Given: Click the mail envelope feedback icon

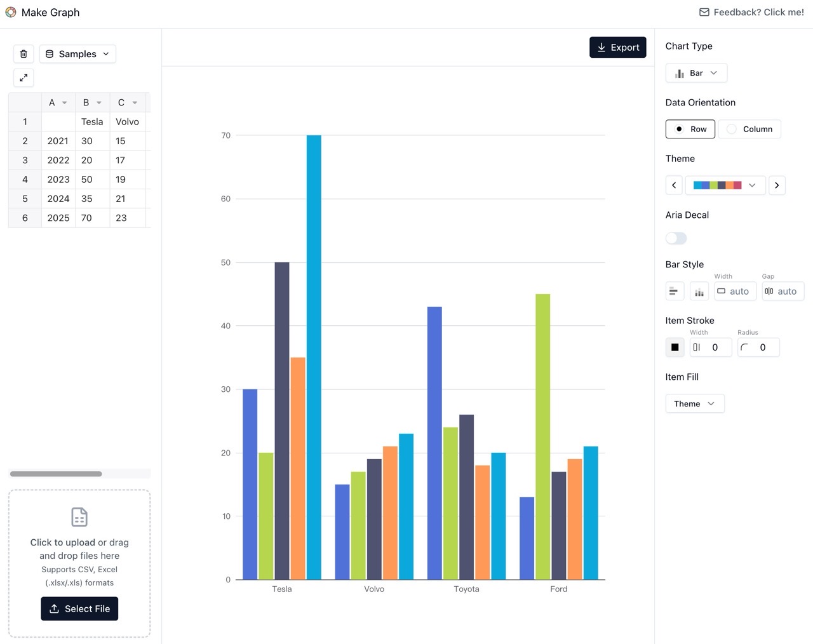Looking at the screenshot, I should point(704,12).
